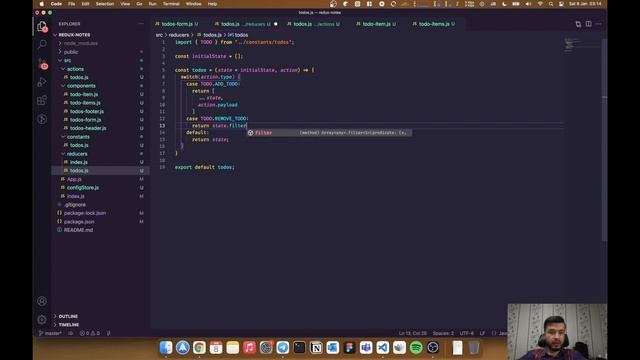Open the Extensions view
This screenshot has height=360, width=640.
click(x=42, y=100)
